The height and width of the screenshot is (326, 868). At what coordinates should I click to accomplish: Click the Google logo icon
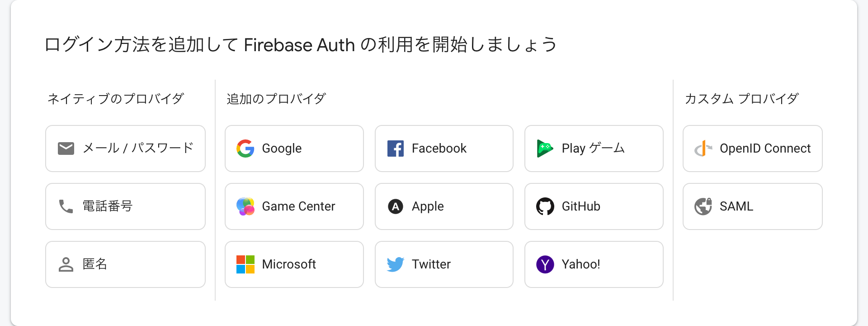(x=245, y=149)
